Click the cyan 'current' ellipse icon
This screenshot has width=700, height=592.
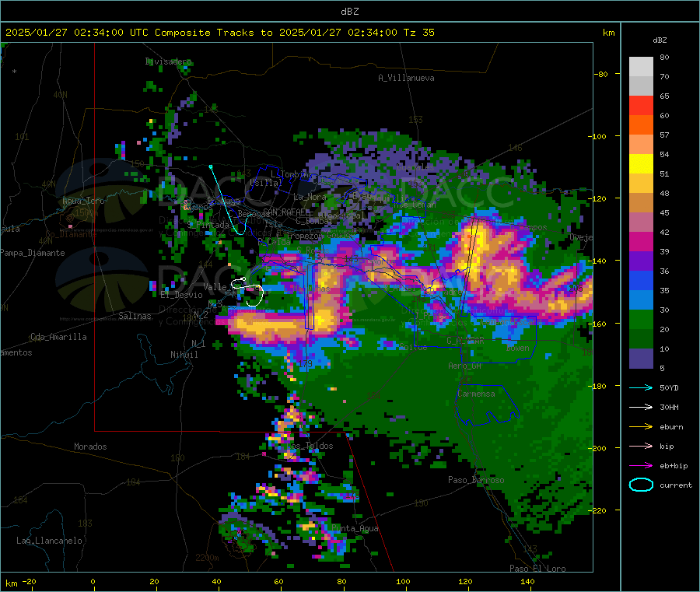point(641,485)
